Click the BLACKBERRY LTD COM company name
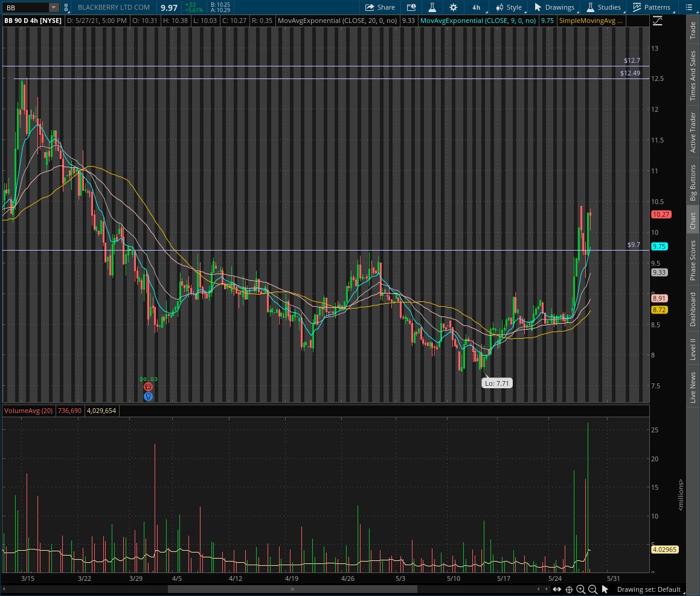Image resolution: width=700 pixels, height=596 pixels. (114, 7)
